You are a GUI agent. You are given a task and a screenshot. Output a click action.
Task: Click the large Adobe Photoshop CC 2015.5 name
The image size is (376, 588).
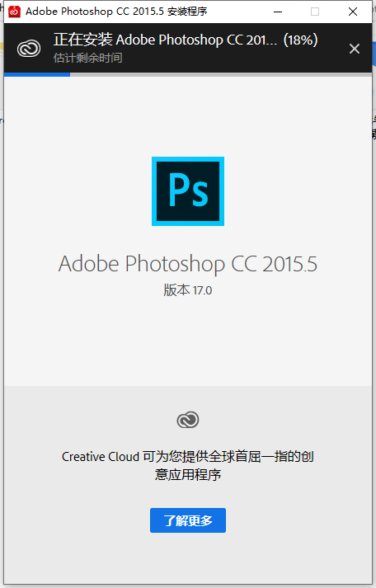click(x=188, y=264)
